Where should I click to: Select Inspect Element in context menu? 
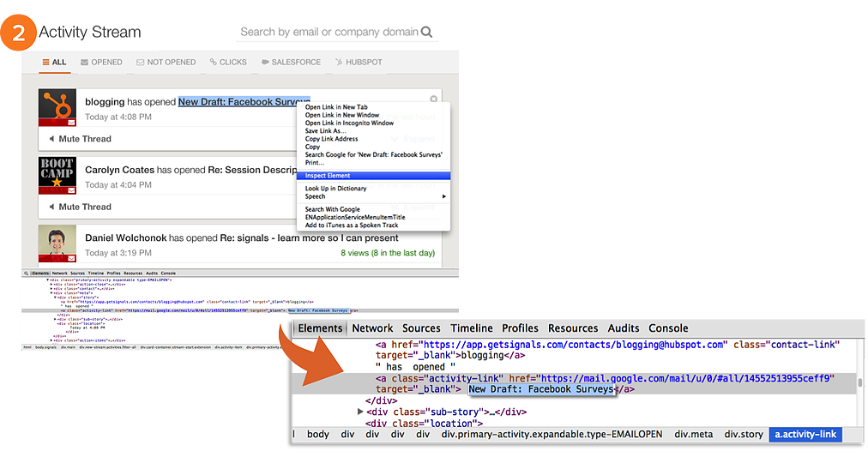coord(374,176)
